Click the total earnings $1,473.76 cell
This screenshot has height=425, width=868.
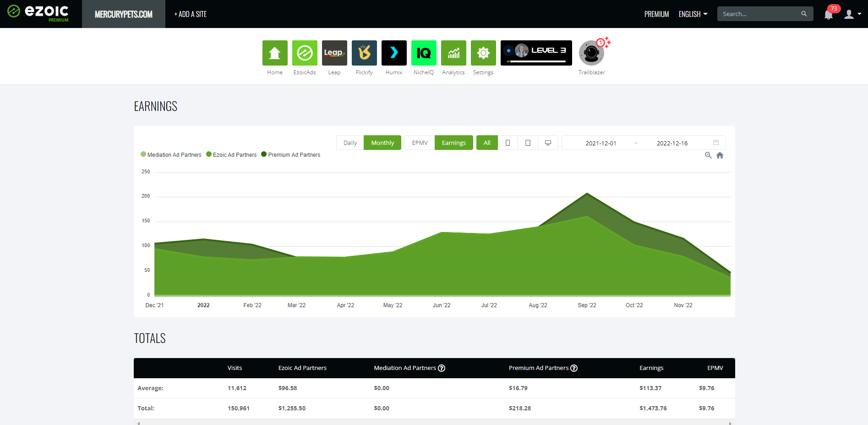(653, 408)
